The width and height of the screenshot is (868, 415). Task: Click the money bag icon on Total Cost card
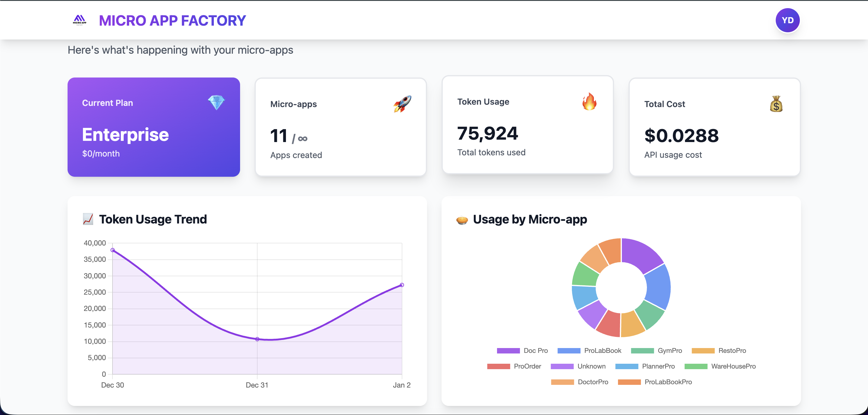tap(777, 104)
